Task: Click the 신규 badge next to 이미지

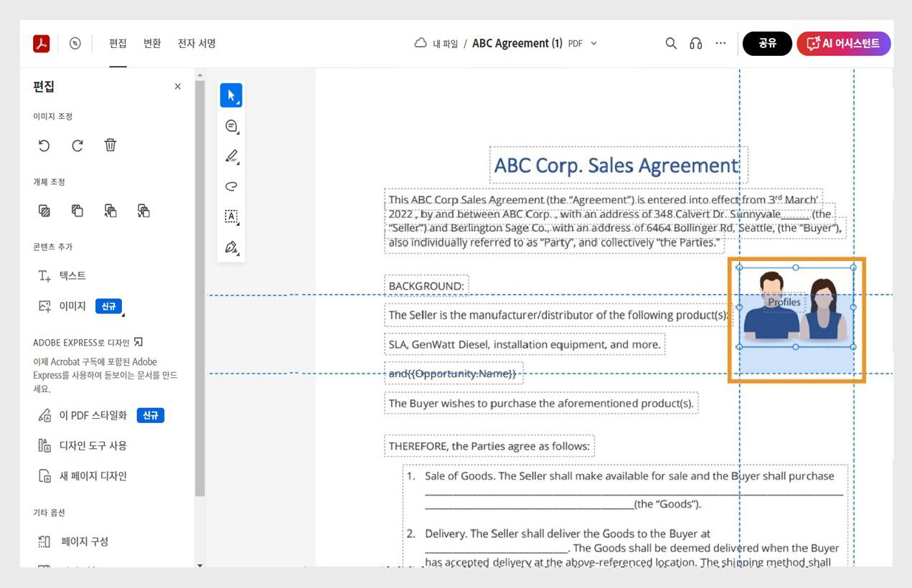Action: 109,306
